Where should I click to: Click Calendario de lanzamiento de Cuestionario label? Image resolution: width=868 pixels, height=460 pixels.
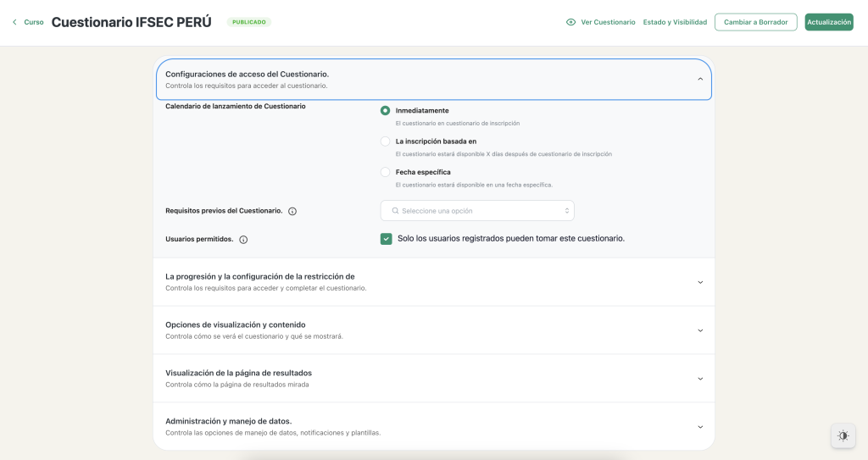click(236, 106)
